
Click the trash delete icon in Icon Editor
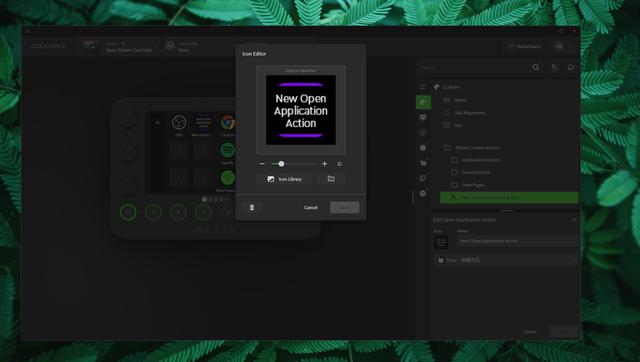[252, 207]
